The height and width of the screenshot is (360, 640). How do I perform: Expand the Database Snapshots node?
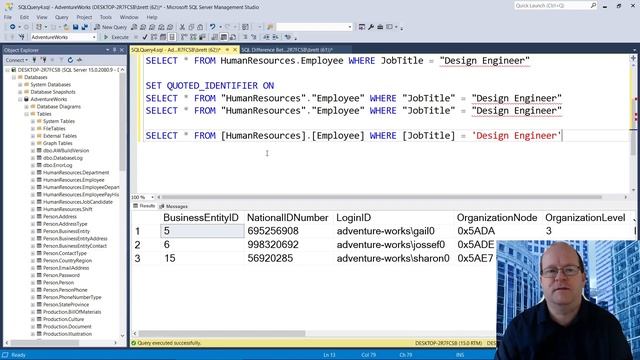[x=20, y=92]
